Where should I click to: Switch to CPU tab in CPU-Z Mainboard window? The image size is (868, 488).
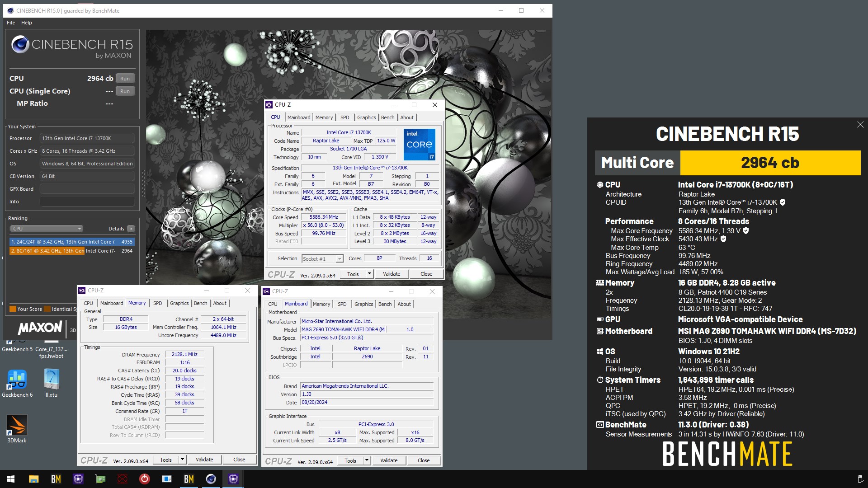tap(273, 304)
